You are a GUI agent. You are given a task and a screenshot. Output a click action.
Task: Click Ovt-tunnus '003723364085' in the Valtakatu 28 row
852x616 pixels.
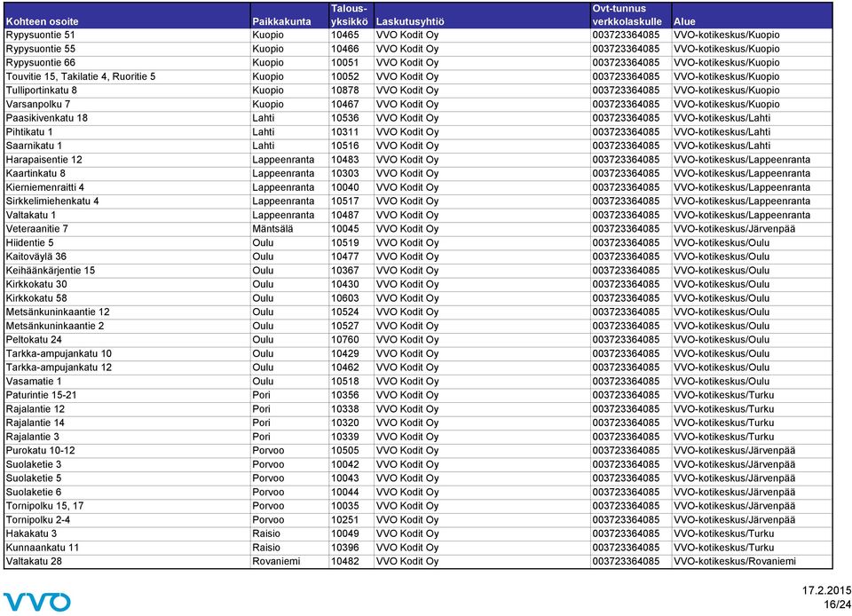(x=626, y=561)
